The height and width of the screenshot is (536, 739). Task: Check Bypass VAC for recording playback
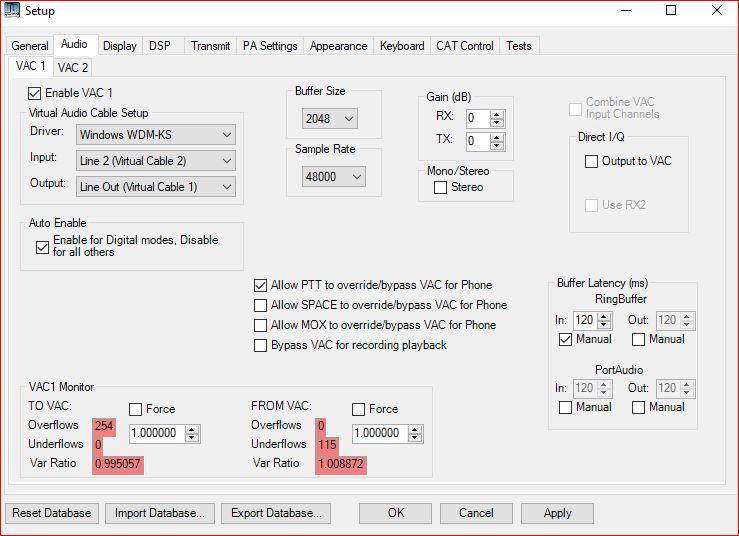[261, 345]
